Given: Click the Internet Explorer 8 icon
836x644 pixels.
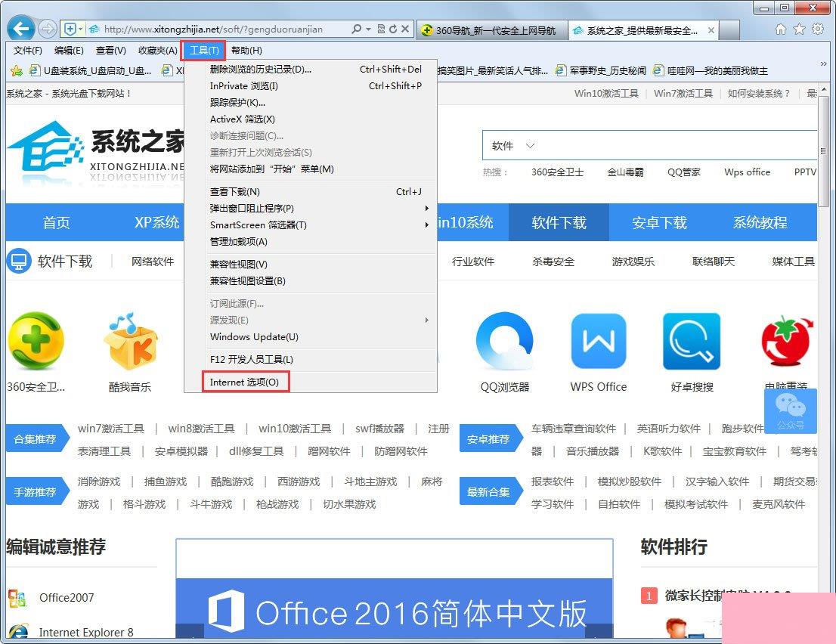Looking at the screenshot, I should (x=18, y=631).
